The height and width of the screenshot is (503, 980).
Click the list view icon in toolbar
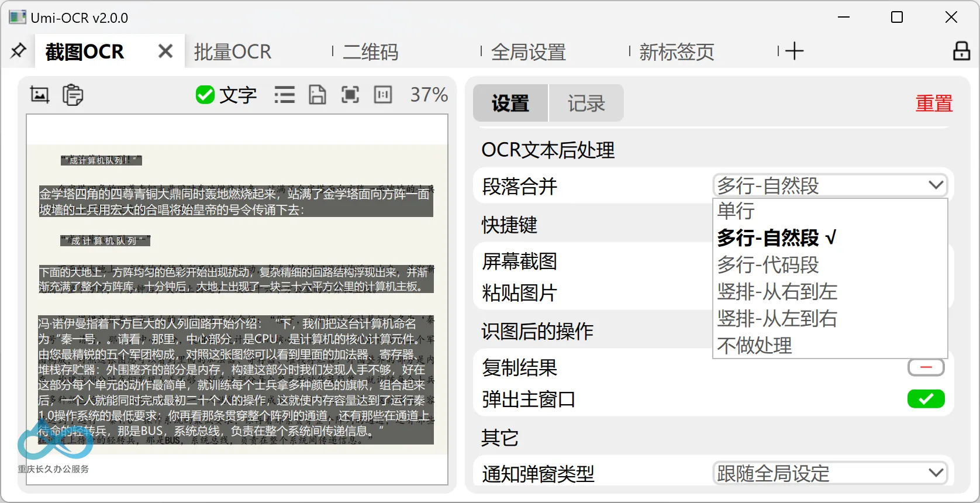pos(285,95)
